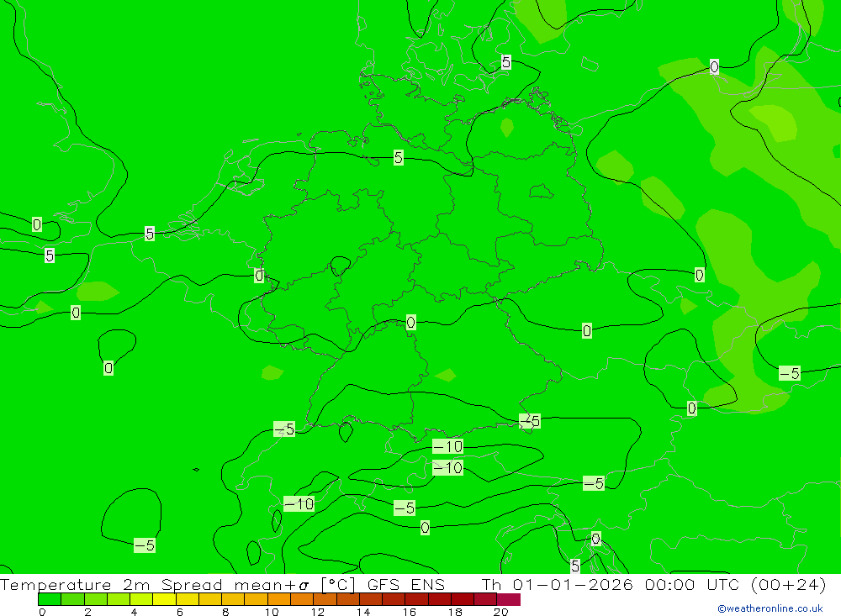Click color scale tick label '2'
This screenshot has height=616, width=841.
(88, 612)
